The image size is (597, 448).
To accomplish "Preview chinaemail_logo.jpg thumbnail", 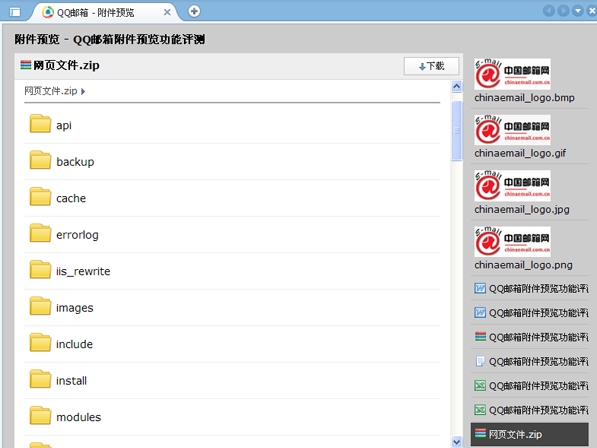I will pyautogui.click(x=512, y=186).
